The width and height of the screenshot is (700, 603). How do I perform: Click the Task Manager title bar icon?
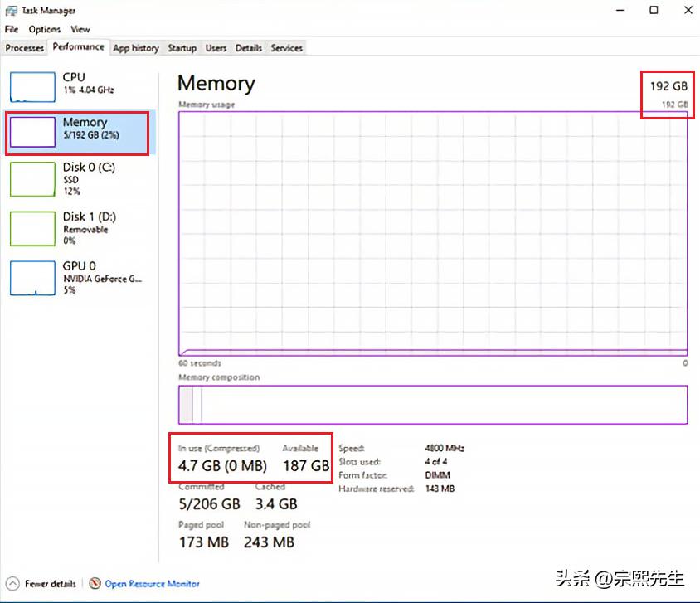click(x=11, y=11)
